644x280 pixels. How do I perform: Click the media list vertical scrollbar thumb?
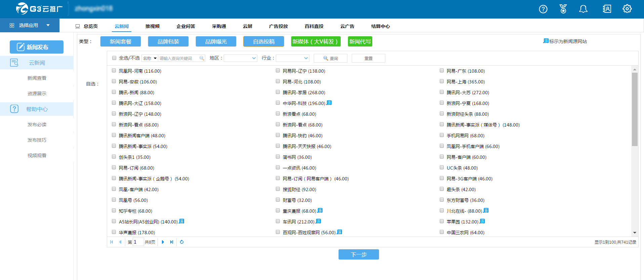pos(635,109)
